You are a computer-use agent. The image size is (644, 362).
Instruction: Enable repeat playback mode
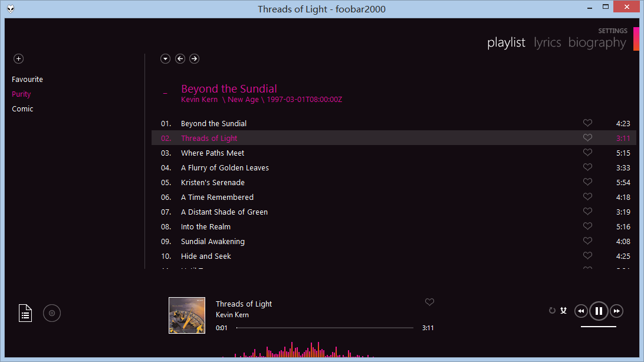[x=553, y=310]
